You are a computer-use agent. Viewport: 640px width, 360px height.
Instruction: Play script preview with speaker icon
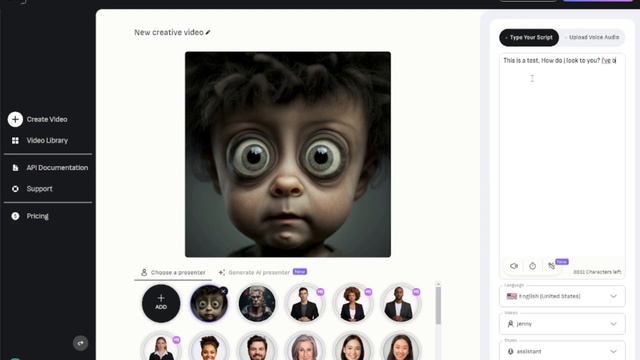[514, 266]
